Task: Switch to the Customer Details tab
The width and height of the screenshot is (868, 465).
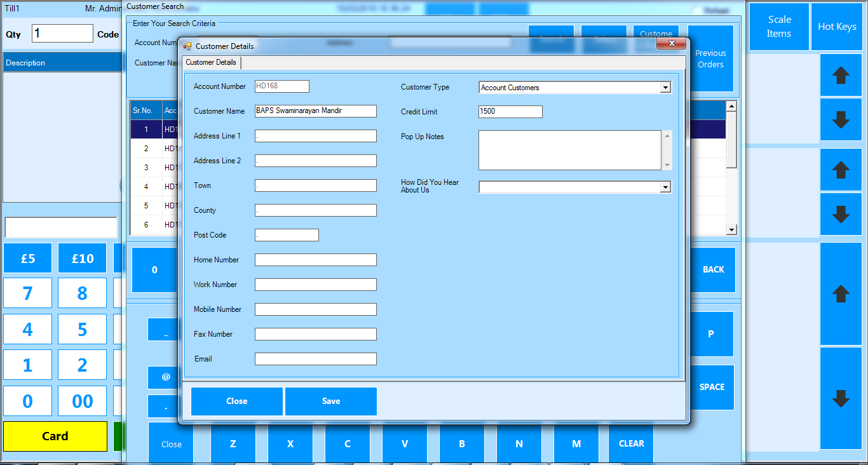Action: (211, 62)
